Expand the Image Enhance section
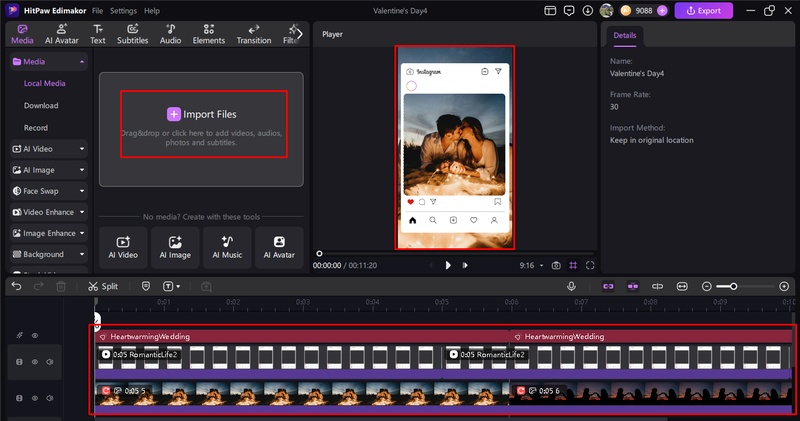 [x=82, y=233]
